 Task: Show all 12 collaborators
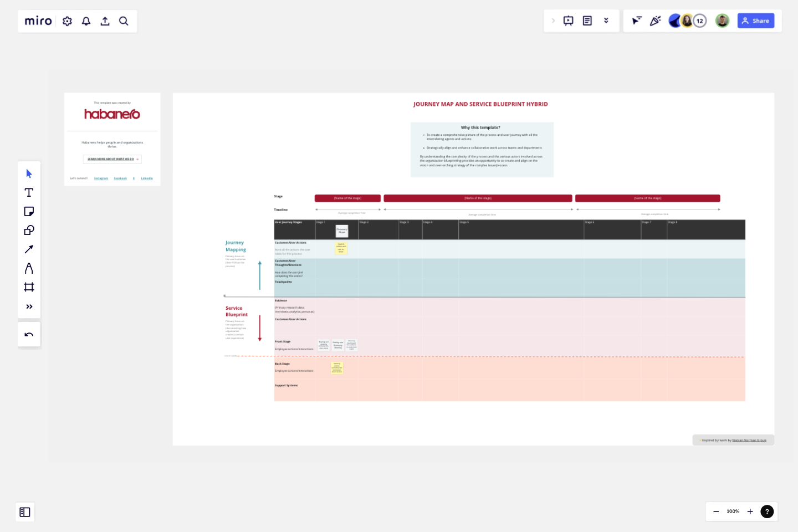point(699,20)
